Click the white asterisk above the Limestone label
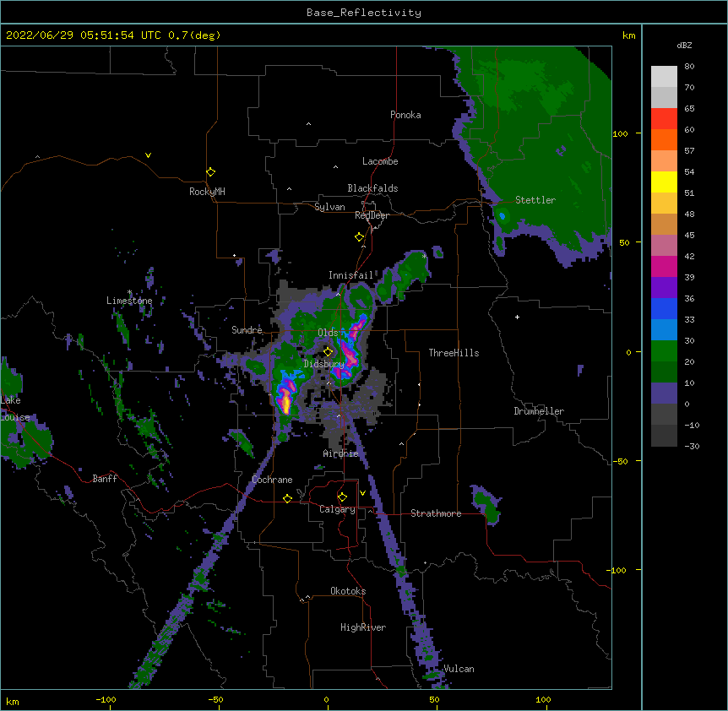728x711 pixels. click(x=129, y=292)
